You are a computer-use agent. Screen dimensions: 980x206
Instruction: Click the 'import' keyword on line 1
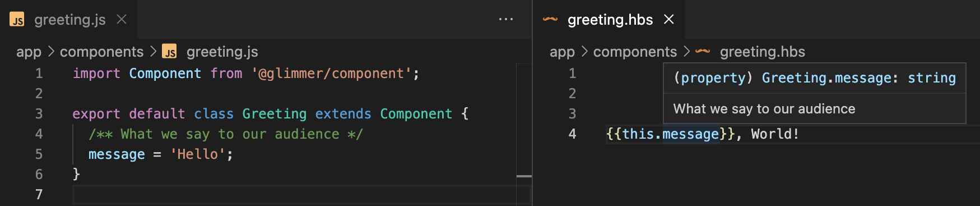click(x=96, y=74)
